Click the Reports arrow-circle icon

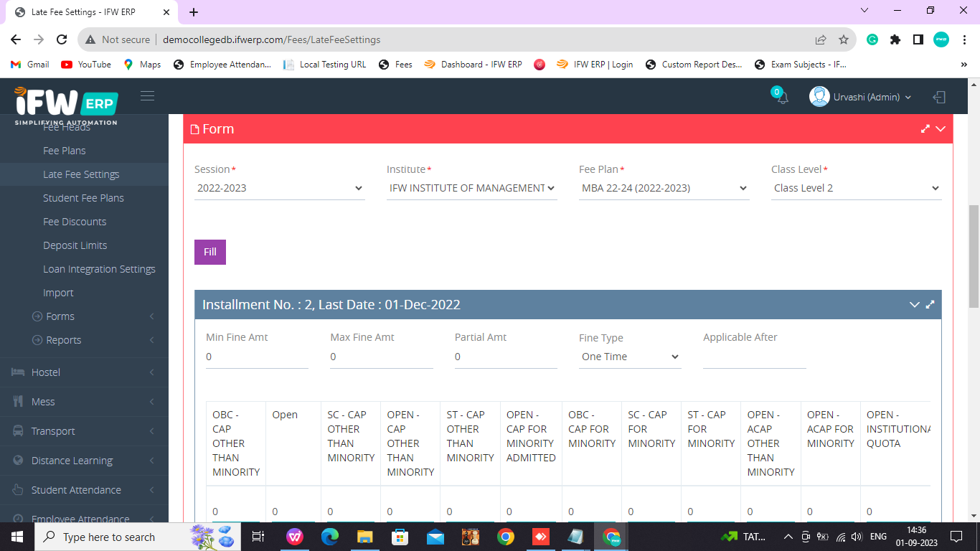(37, 340)
